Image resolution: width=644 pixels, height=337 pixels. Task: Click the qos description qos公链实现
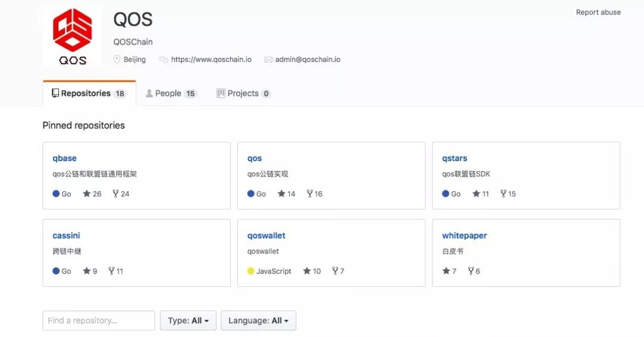tap(268, 174)
